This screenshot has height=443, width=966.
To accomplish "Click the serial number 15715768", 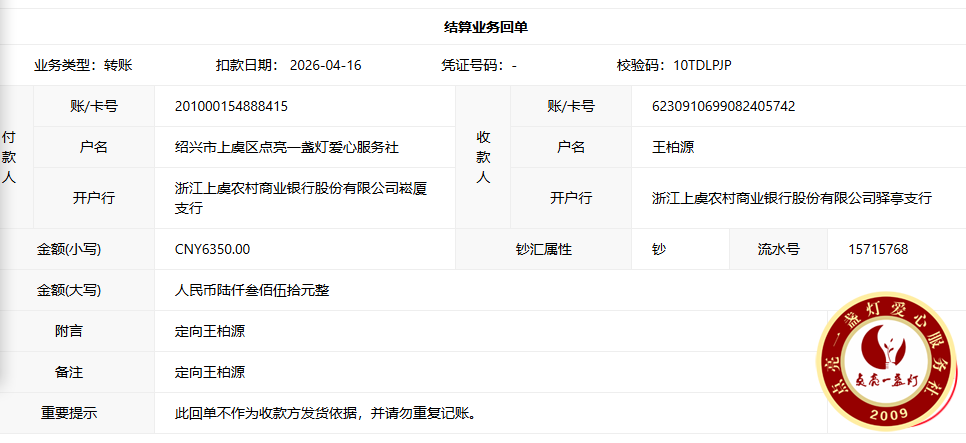I will coord(877,249).
